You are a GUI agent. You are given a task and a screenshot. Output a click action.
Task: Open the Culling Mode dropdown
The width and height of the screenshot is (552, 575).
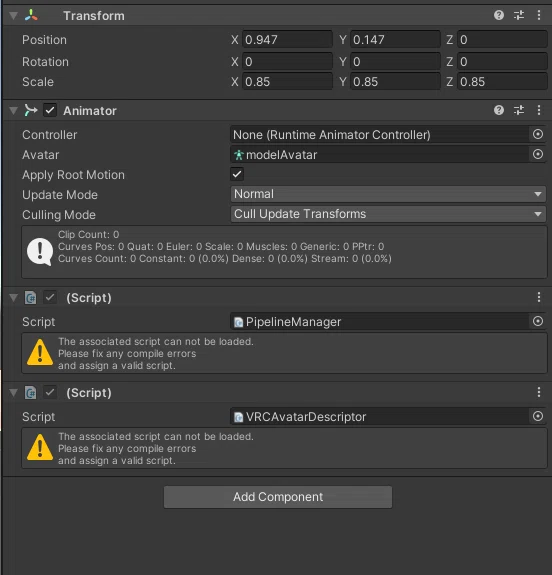pos(388,214)
